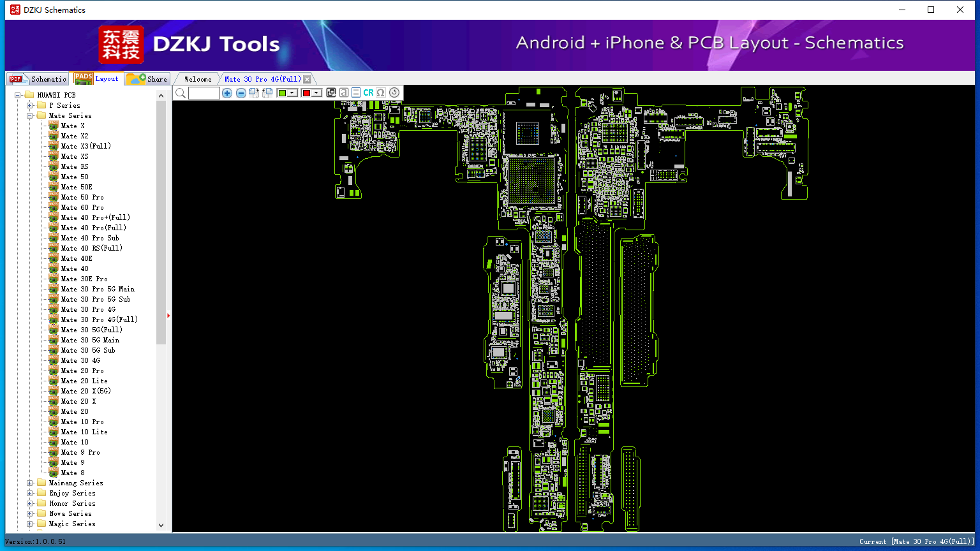Click the red arrow to collapse the side panel
980x551 pixels.
[x=168, y=316]
